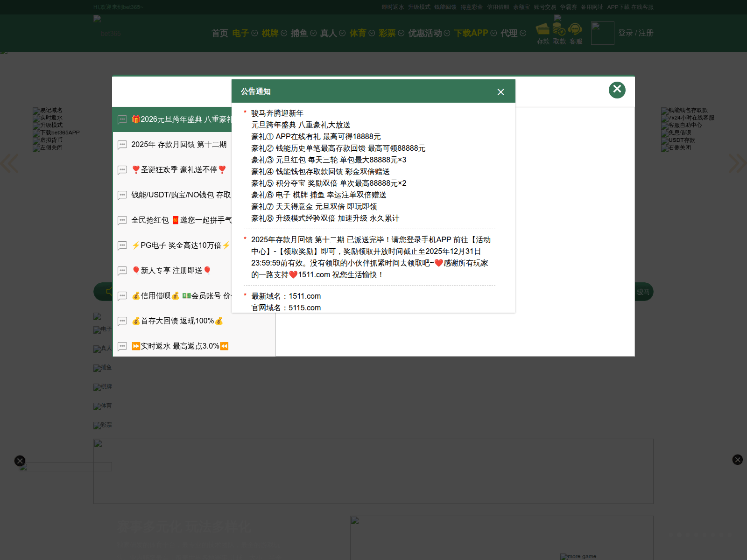Expand the 棋牌 dropdown arrow

point(284,33)
